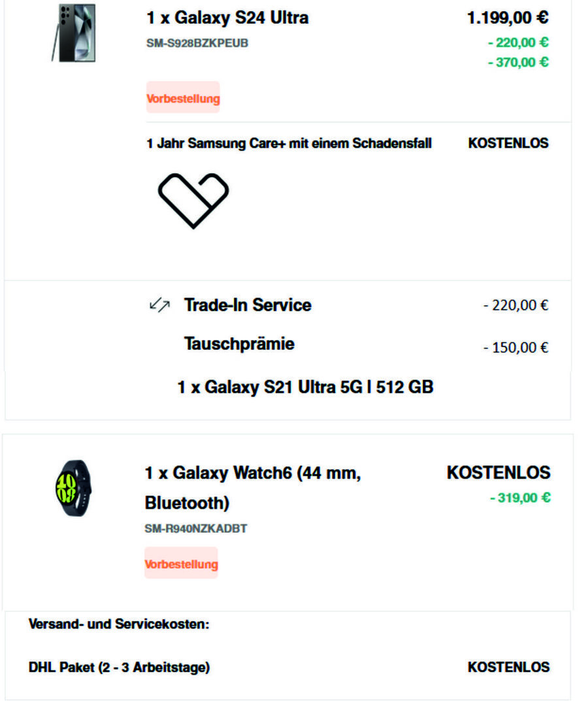Image resolution: width=588 pixels, height=706 pixels.
Task: Click the Galaxy S24 Ultra phone thumbnail
Action: 74,33
